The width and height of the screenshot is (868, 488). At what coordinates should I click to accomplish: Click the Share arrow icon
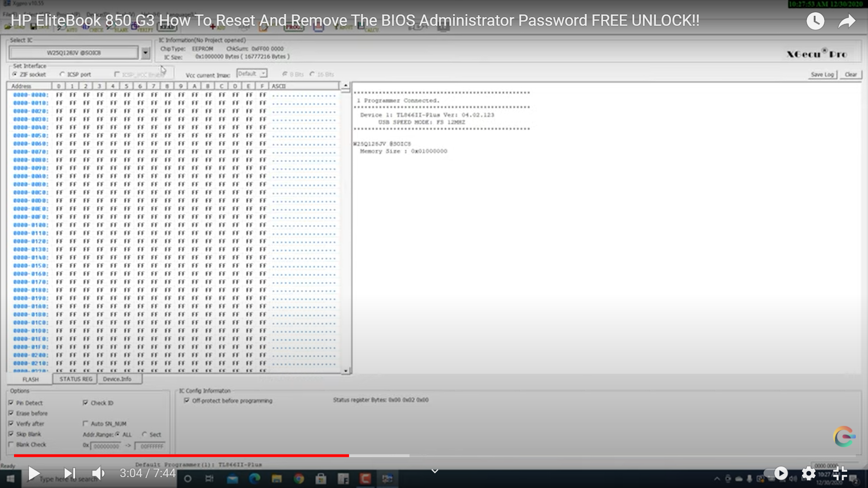(x=847, y=21)
